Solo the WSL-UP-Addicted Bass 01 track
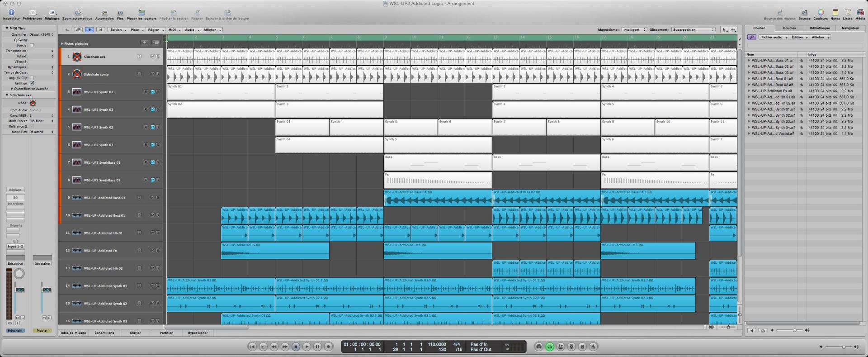868x357 pixels. 157,198
